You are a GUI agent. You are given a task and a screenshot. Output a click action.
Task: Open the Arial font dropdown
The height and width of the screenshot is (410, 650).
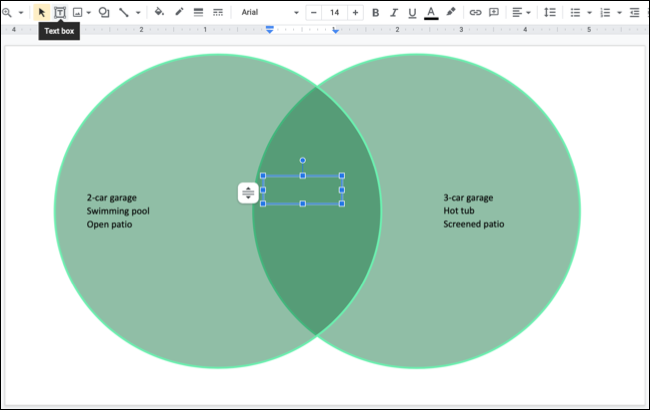265,12
